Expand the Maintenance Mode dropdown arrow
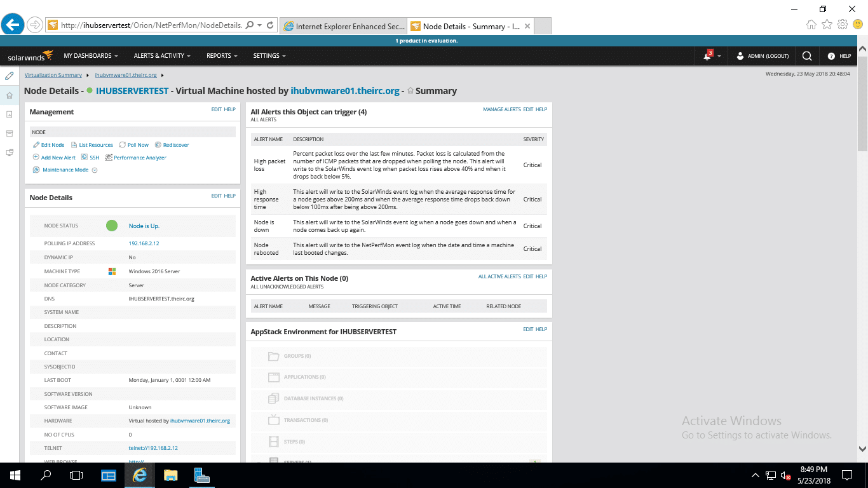The height and width of the screenshot is (488, 868). coord(95,170)
